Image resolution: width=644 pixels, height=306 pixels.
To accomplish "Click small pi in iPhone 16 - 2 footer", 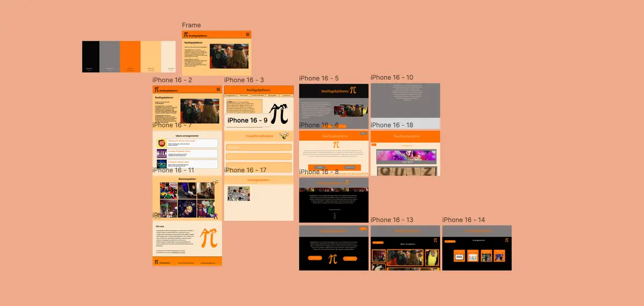I will tap(157, 262).
